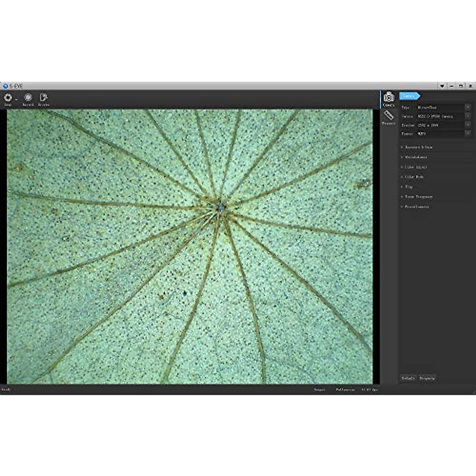Image resolution: width=476 pixels, height=476 pixels.
Task: Open the Format dropdown
Action: pyautogui.click(x=468, y=134)
